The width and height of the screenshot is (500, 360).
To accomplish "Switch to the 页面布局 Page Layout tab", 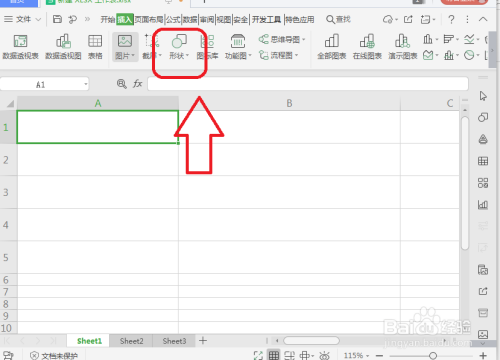I will point(149,19).
